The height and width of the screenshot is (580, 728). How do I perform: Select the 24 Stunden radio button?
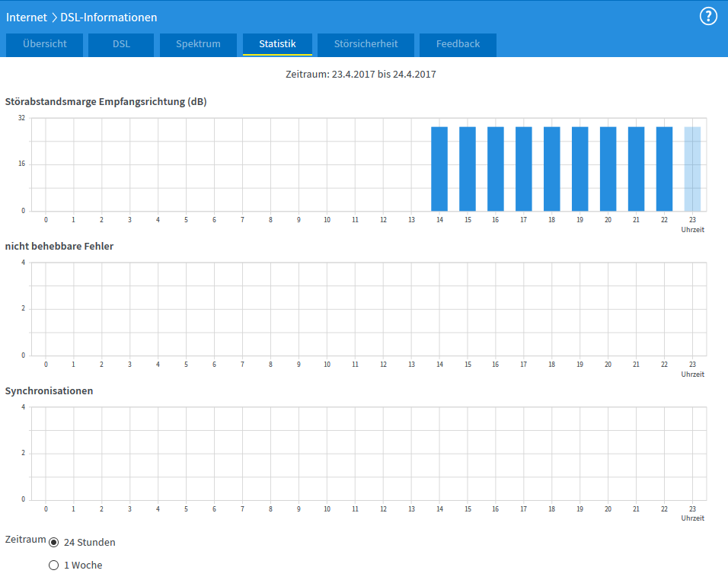[54, 543]
